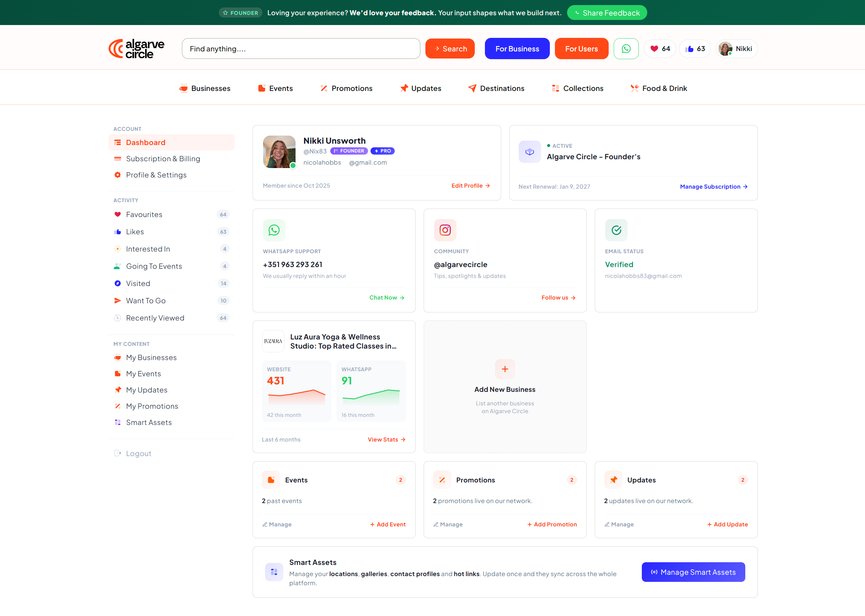Click WhatsApp Support card icon
865x616 pixels.
click(274, 230)
